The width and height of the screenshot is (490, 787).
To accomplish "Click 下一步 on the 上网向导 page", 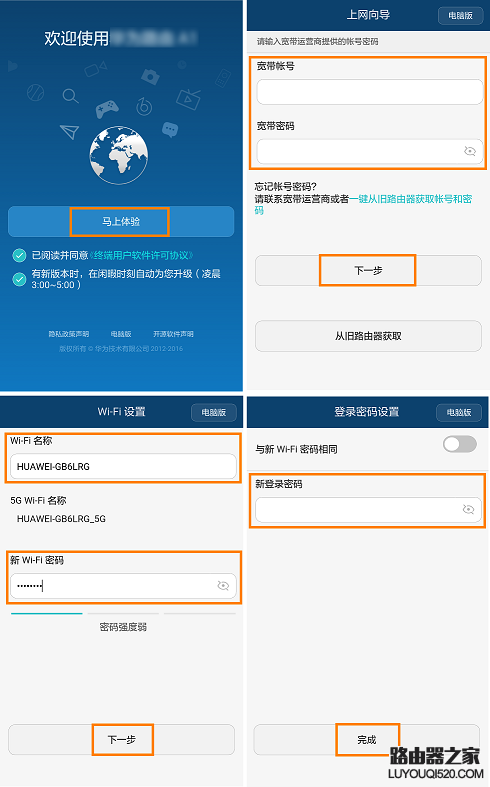I will pos(368,271).
